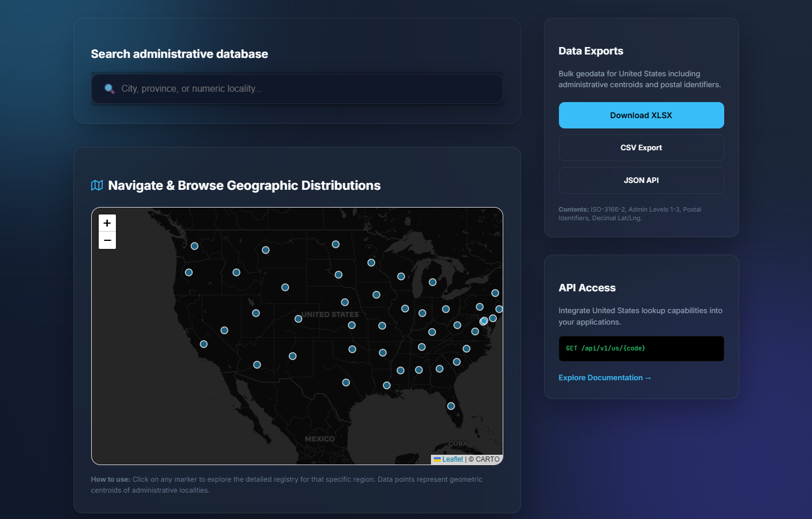Screen dimensions: 812x519
Task: Open the Explore Documentation link
Action: [x=605, y=377]
